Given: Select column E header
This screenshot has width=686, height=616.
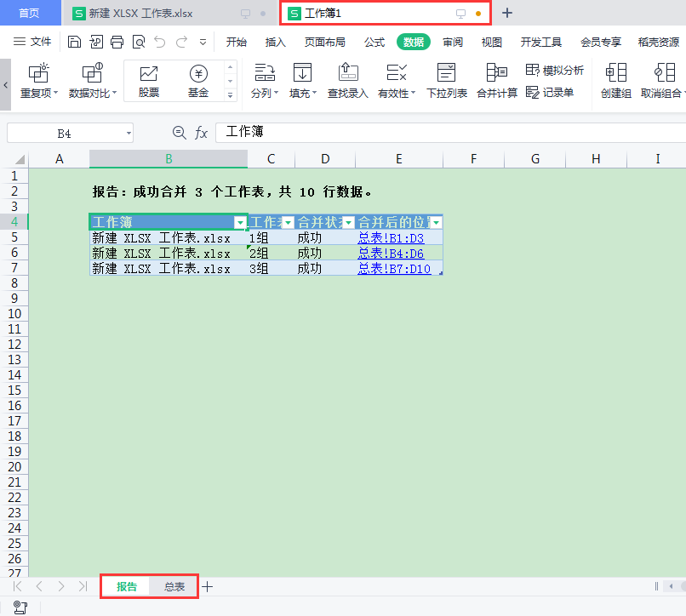Looking at the screenshot, I should tap(399, 159).
